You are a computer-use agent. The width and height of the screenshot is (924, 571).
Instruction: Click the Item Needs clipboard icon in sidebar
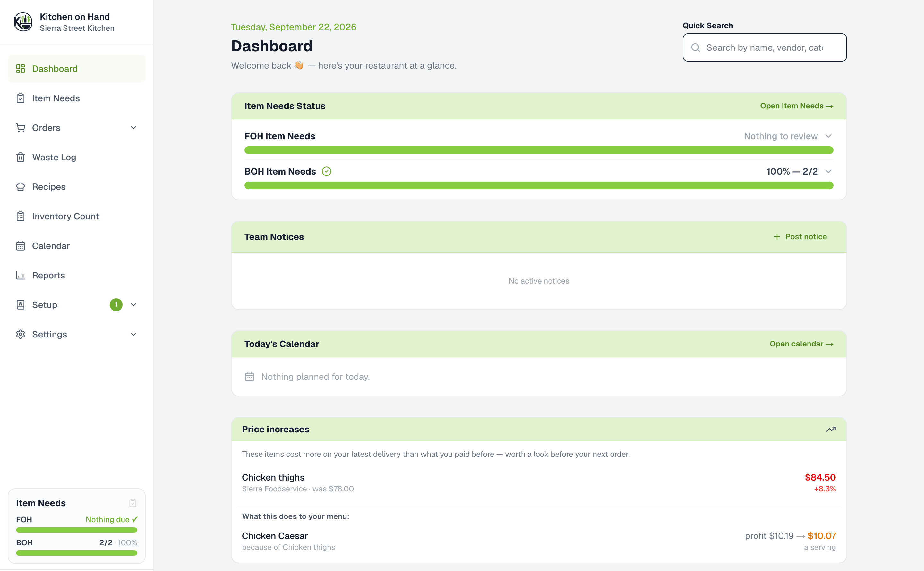pos(21,98)
